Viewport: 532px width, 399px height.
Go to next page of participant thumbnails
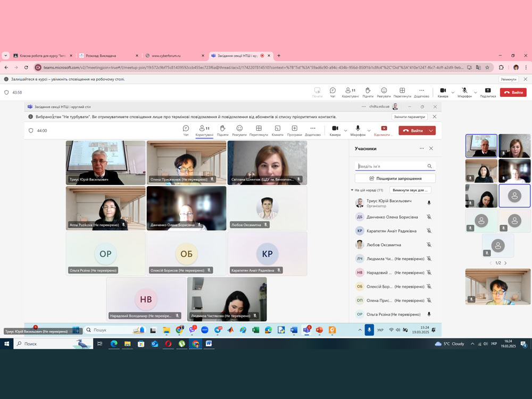[505, 263]
